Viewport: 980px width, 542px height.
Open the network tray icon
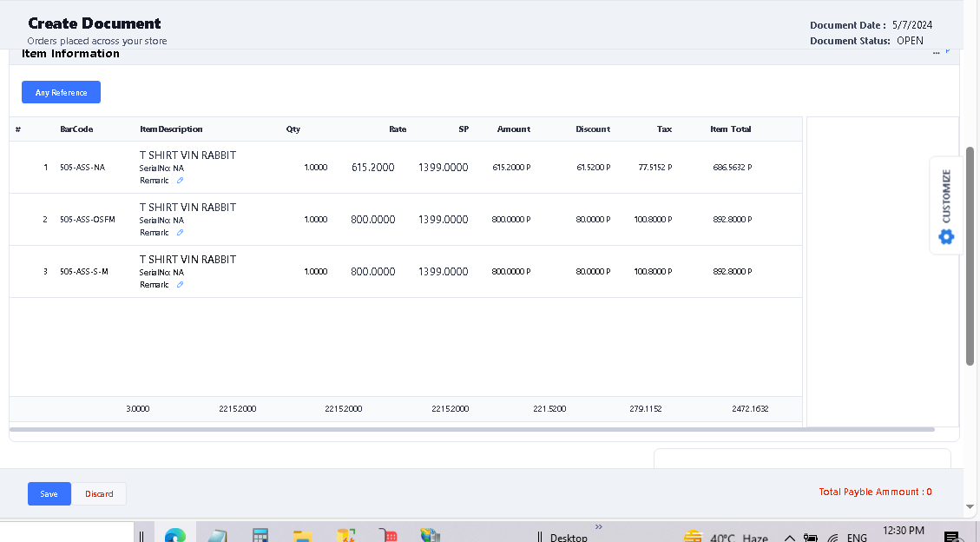click(832, 538)
